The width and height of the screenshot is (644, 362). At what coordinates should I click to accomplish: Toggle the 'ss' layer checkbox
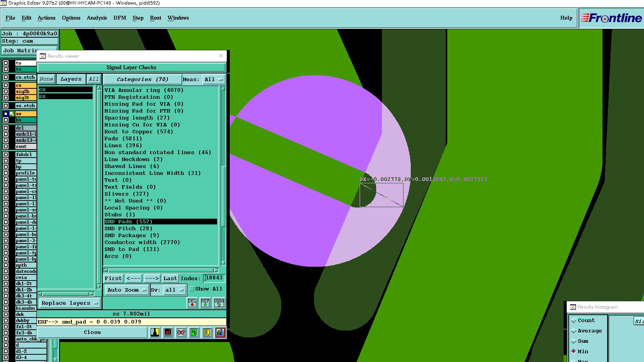tap(6, 114)
